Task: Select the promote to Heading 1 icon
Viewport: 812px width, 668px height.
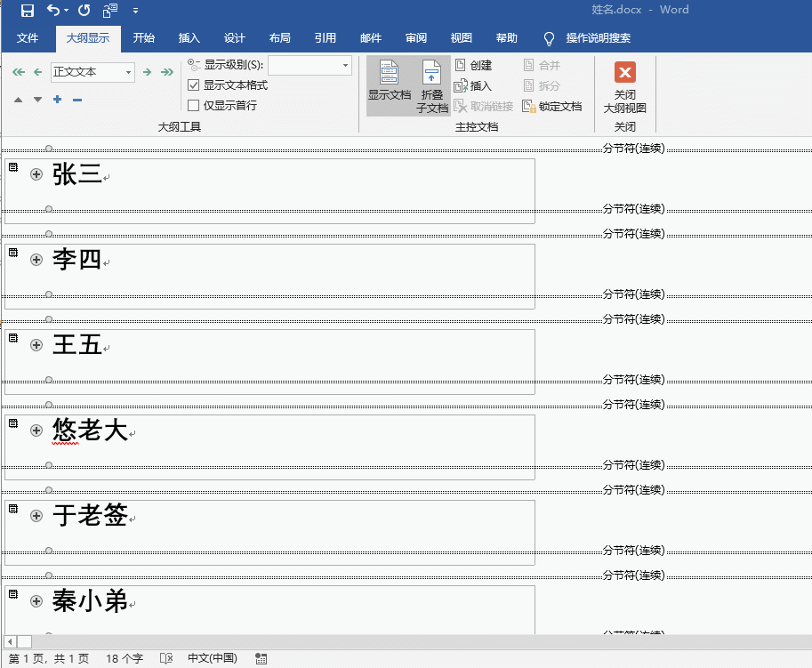Action: 18,71
